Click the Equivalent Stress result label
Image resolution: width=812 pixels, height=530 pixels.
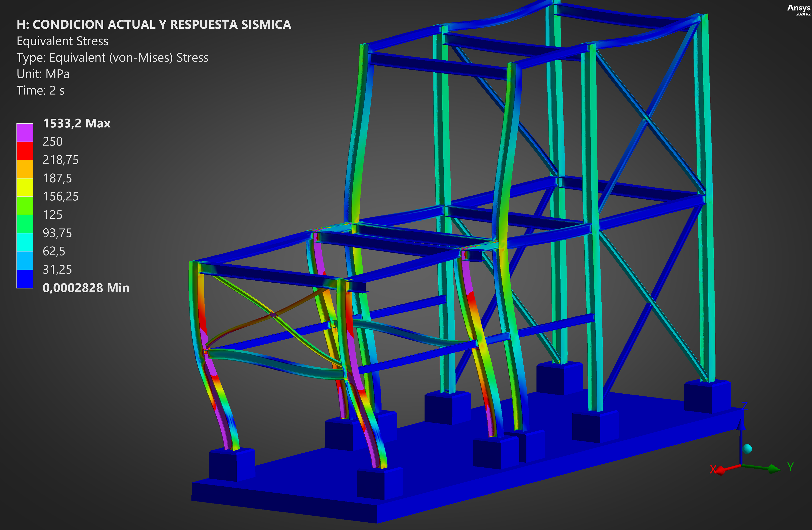[62, 41]
